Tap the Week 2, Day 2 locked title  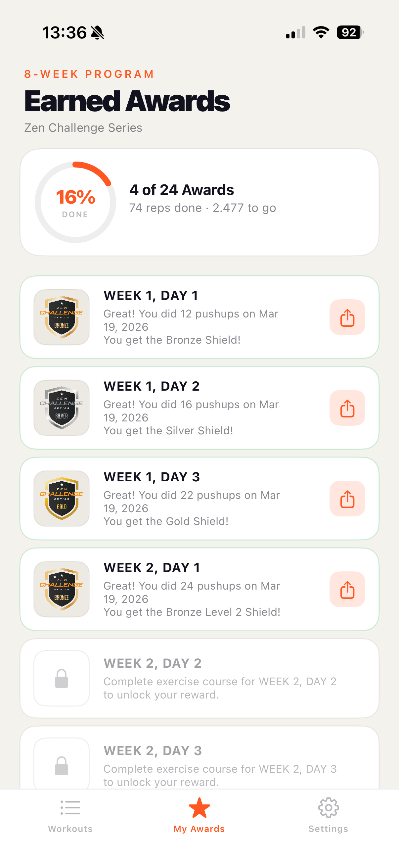tap(153, 663)
